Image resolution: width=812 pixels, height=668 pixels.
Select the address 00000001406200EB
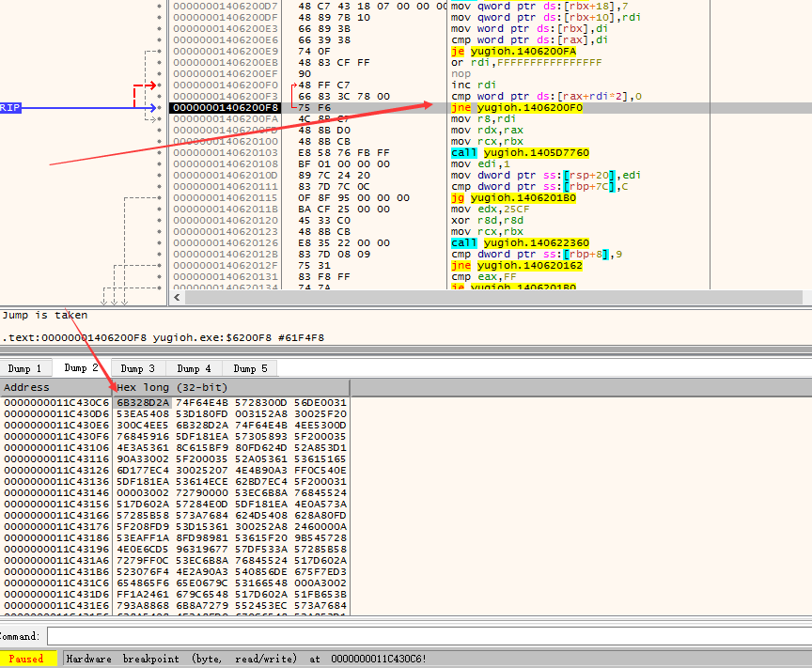coord(226,63)
